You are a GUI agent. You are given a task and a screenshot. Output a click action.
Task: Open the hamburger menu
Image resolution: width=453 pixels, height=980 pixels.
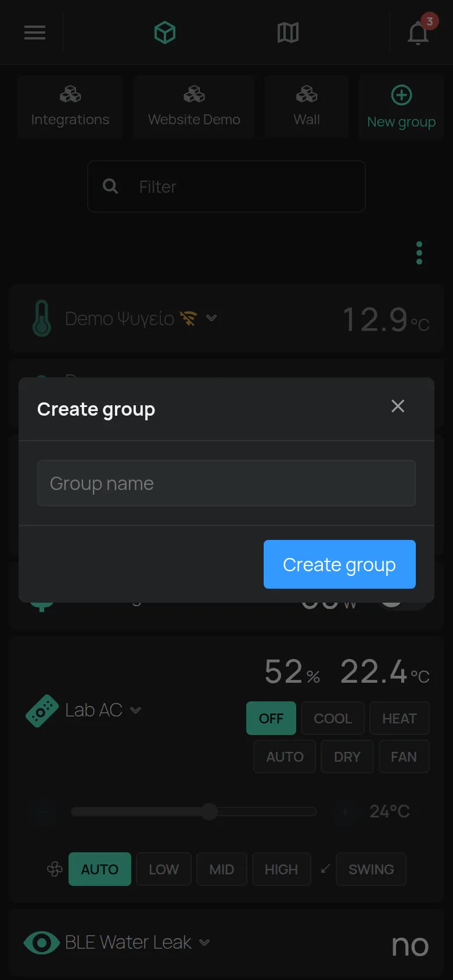tap(35, 33)
